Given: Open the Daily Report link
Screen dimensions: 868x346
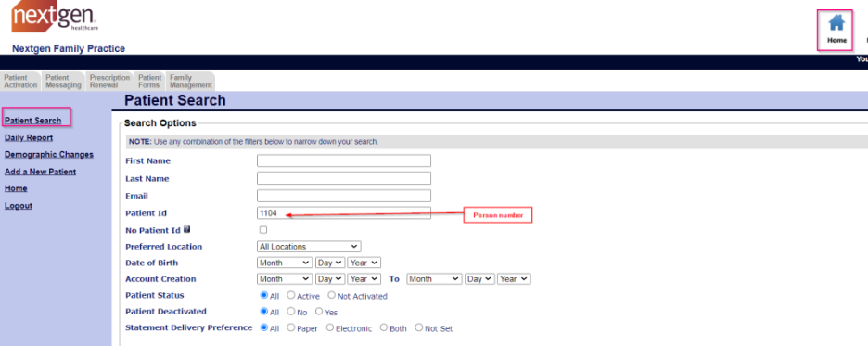Looking at the screenshot, I should 29,137.
